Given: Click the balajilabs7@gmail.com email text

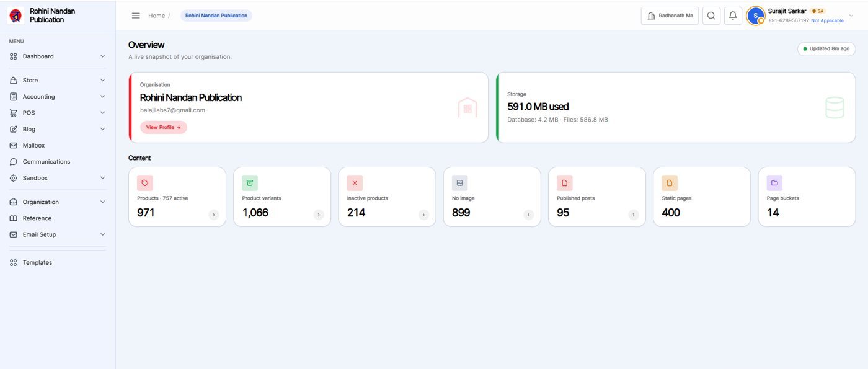Looking at the screenshot, I should point(172,110).
